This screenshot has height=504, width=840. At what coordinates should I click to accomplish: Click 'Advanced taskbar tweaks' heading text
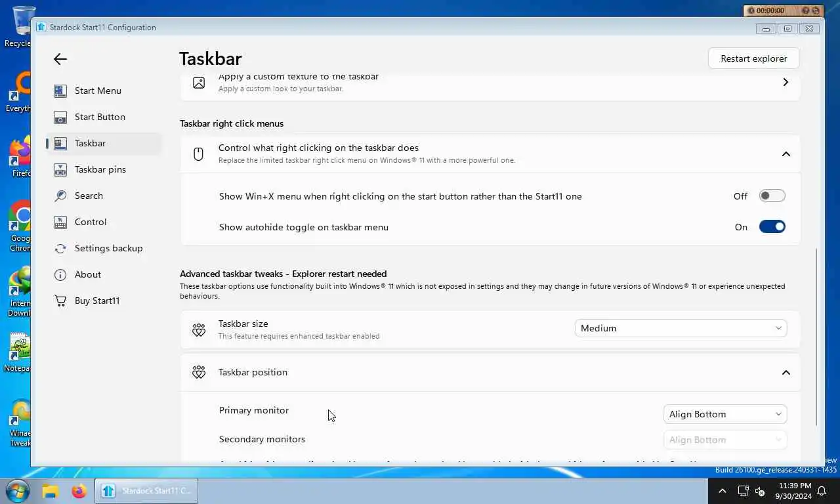click(283, 274)
